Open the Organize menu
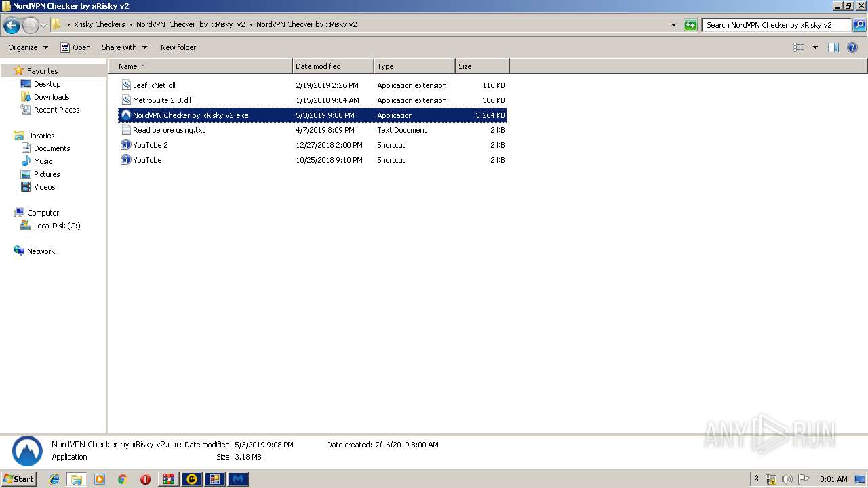 (28, 47)
